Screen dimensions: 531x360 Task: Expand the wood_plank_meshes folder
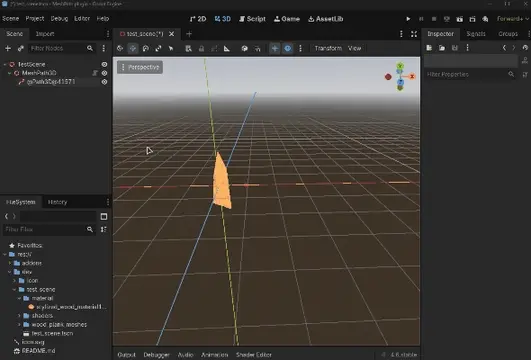pos(19,324)
